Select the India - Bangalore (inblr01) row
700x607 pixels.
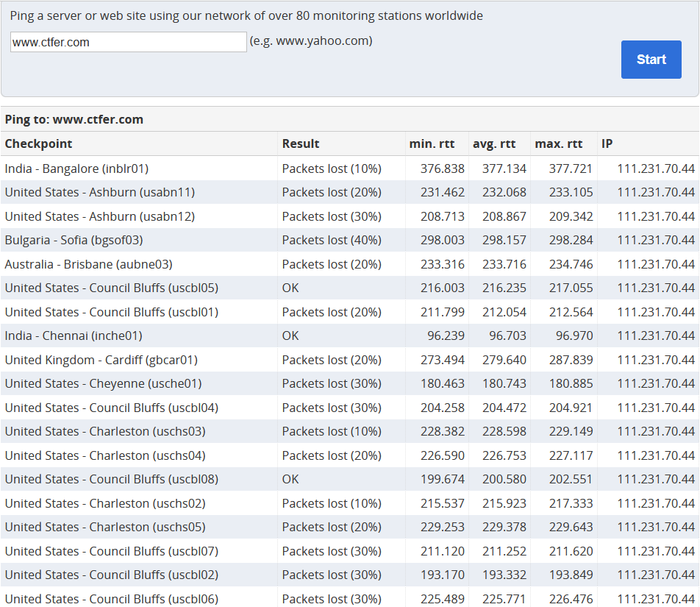(x=76, y=168)
